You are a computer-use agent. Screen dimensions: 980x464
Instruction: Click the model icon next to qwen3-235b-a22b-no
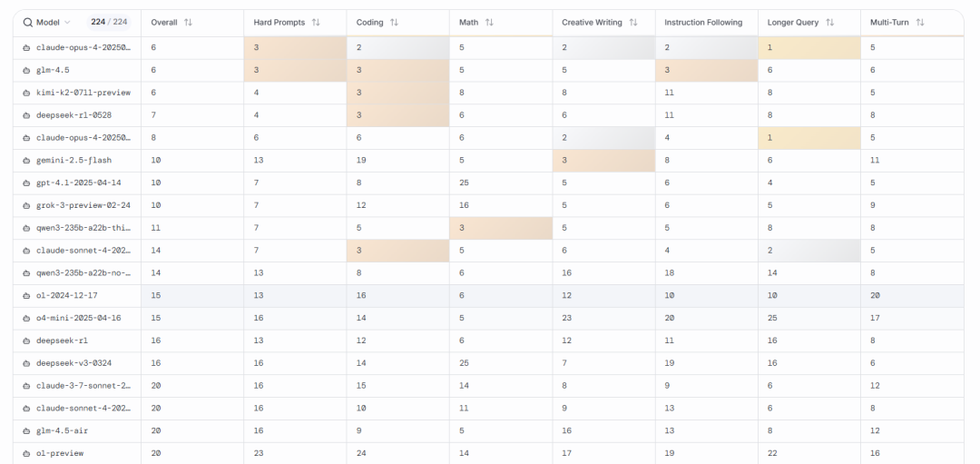pyautogui.click(x=27, y=272)
